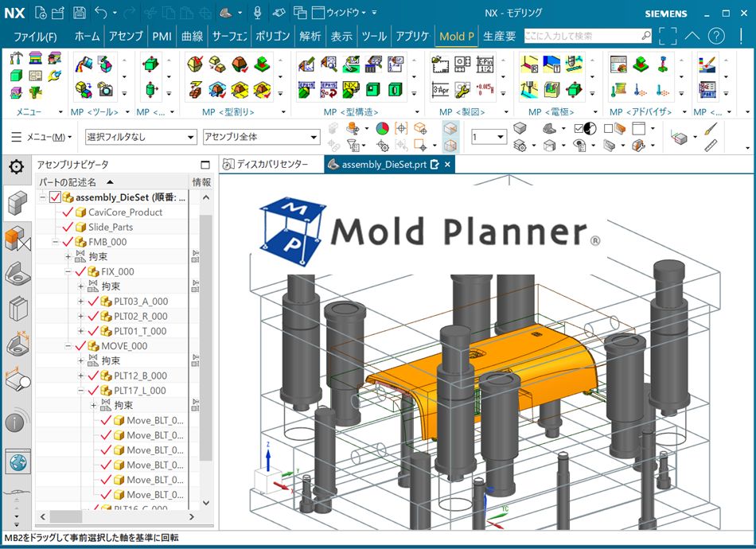Viewport: 756px width, 549px height.
Task: Click the メニュー(M) button
Action: click(41, 138)
